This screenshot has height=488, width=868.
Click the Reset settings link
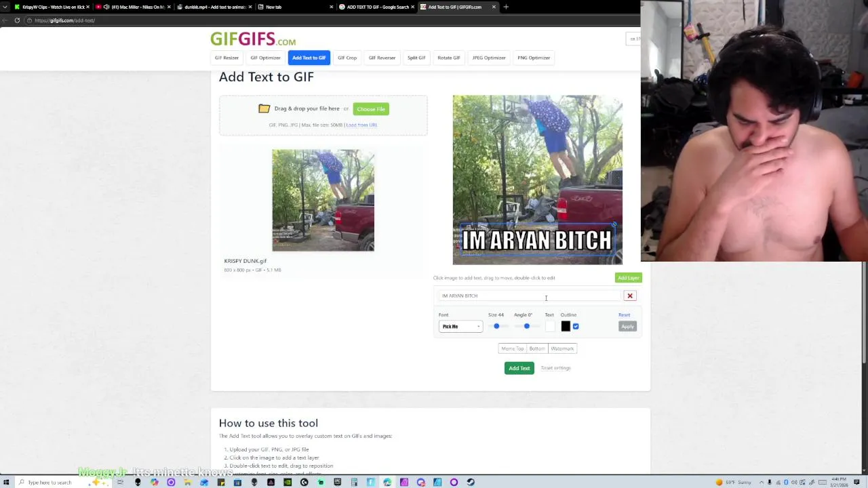[x=555, y=368]
